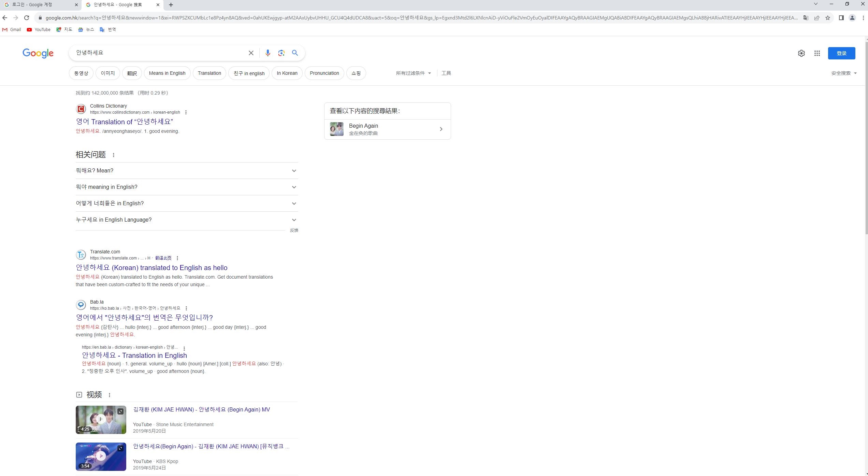Open three-dot options on Collins Dictionary result
This screenshot has height=476, width=868.
pos(186,112)
